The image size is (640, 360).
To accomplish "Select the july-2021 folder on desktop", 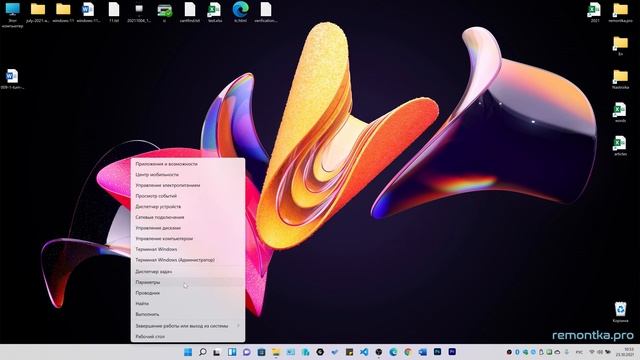I will (38, 12).
